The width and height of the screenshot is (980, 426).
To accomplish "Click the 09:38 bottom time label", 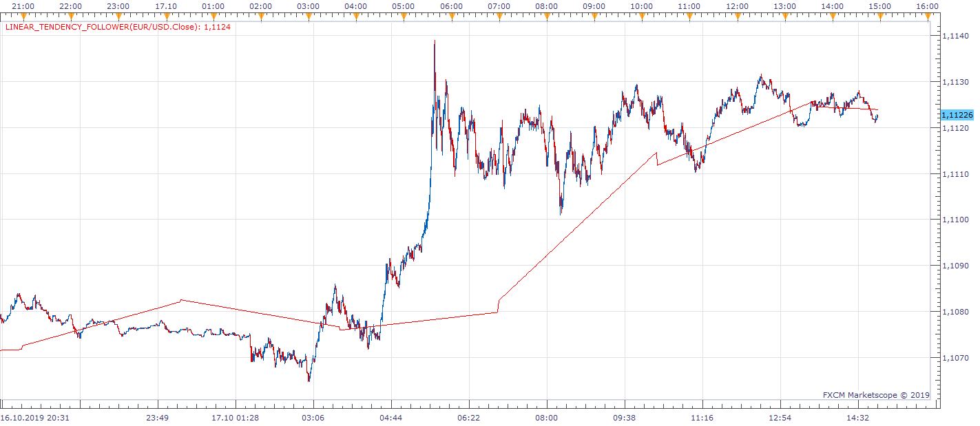I will click(x=624, y=417).
